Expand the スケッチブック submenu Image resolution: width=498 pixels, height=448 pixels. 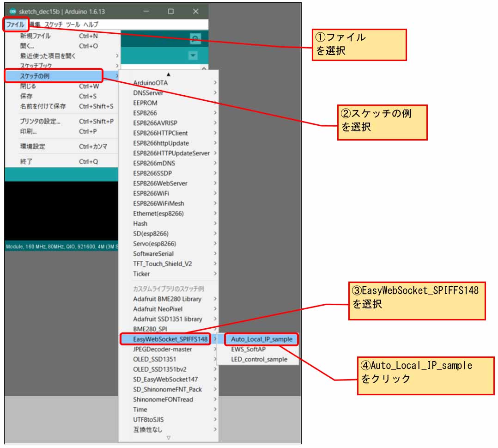[62, 66]
